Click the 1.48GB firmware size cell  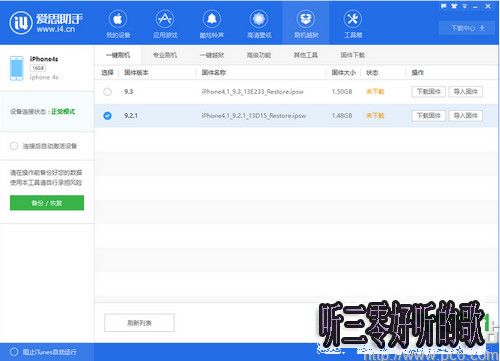pos(342,116)
